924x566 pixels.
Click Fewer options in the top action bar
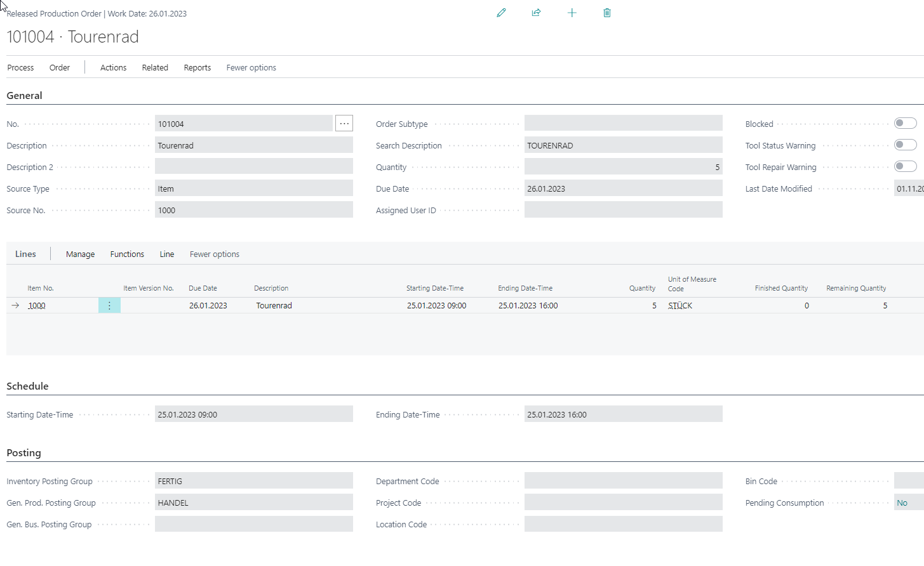coord(251,67)
